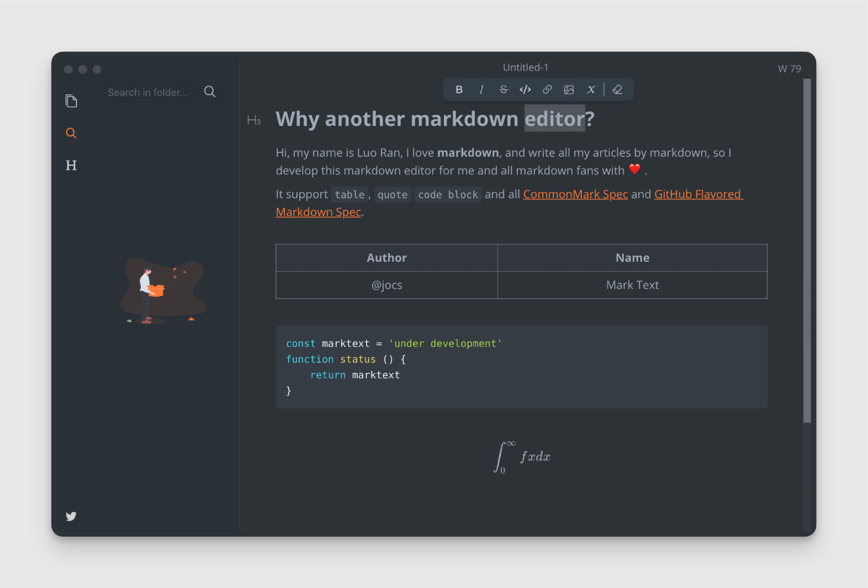Image resolution: width=868 pixels, height=588 pixels.
Task: Click the empty-search illustration in sidebar
Action: click(163, 291)
